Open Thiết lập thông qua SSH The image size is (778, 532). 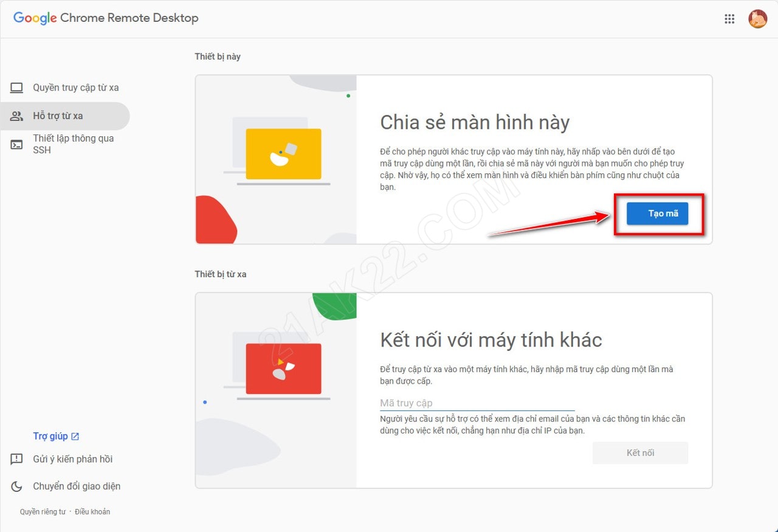click(65, 144)
